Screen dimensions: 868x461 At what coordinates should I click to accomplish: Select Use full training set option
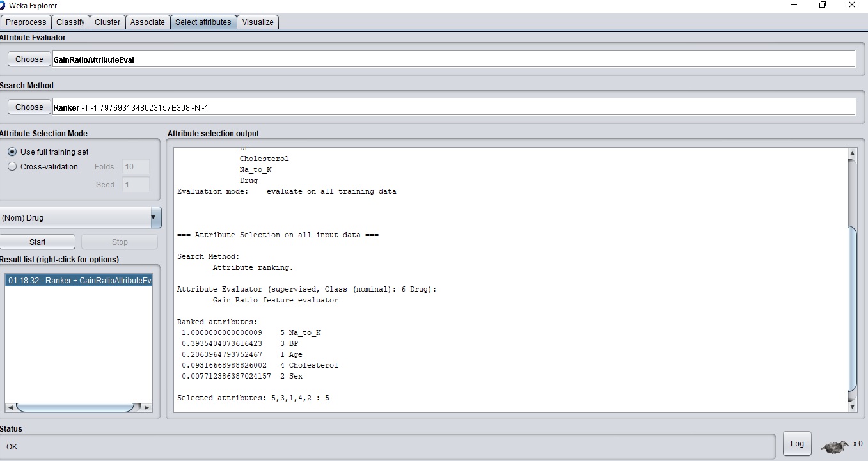[48, 152]
